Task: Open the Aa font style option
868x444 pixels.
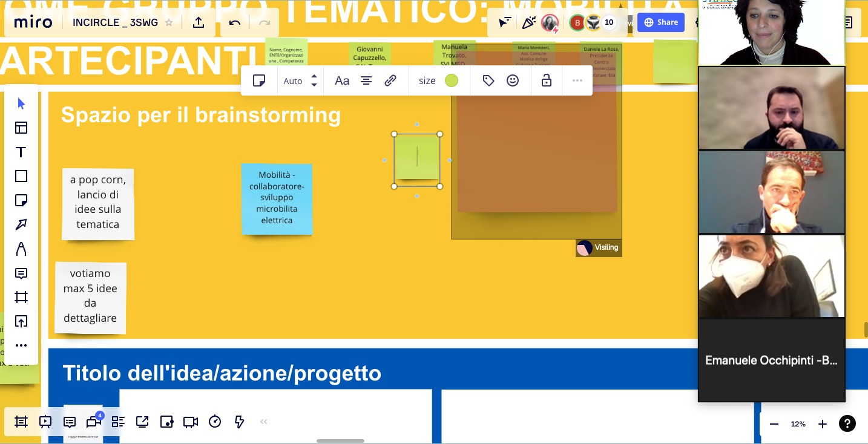Action: coord(342,80)
